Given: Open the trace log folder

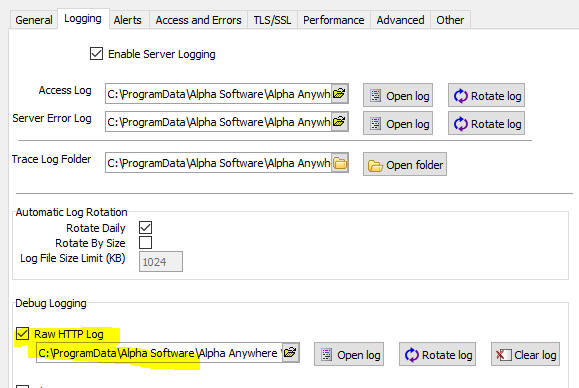Looking at the screenshot, I should (x=405, y=164).
